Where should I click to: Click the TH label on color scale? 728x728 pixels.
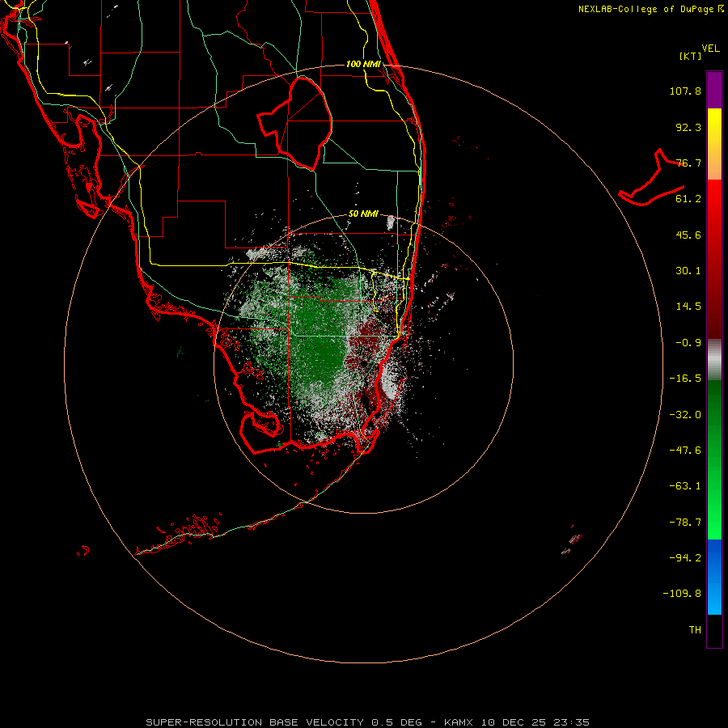coord(695,630)
